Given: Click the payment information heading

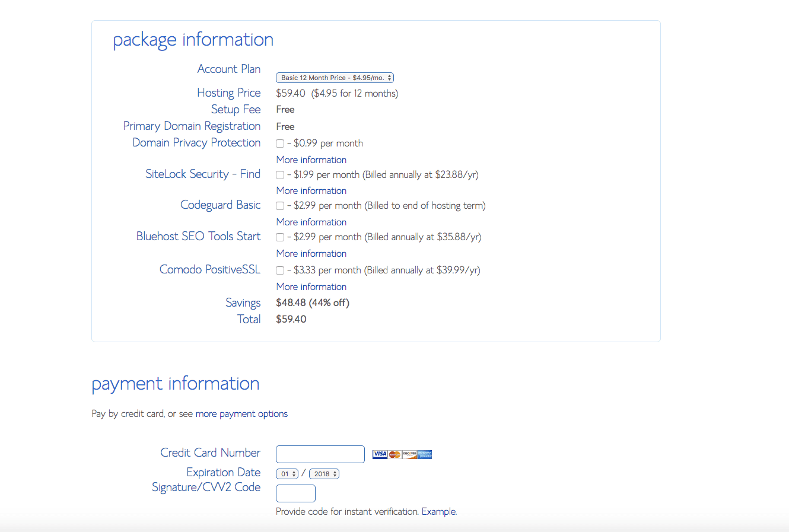Looking at the screenshot, I should point(176,384).
